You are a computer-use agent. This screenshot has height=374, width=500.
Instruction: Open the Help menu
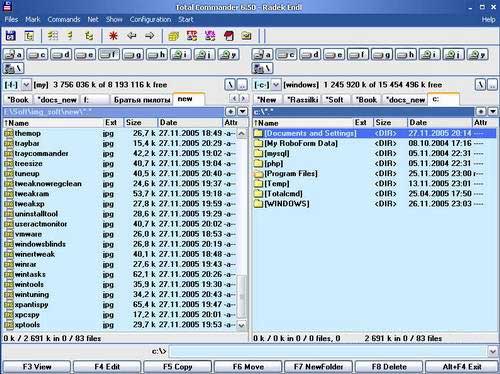point(488,19)
